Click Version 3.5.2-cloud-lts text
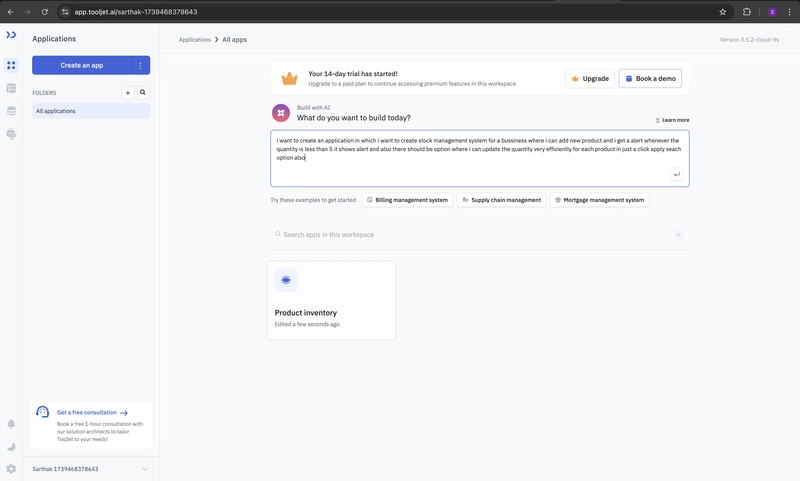Image resolution: width=800 pixels, height=481 pixels. tap(749, 40)
